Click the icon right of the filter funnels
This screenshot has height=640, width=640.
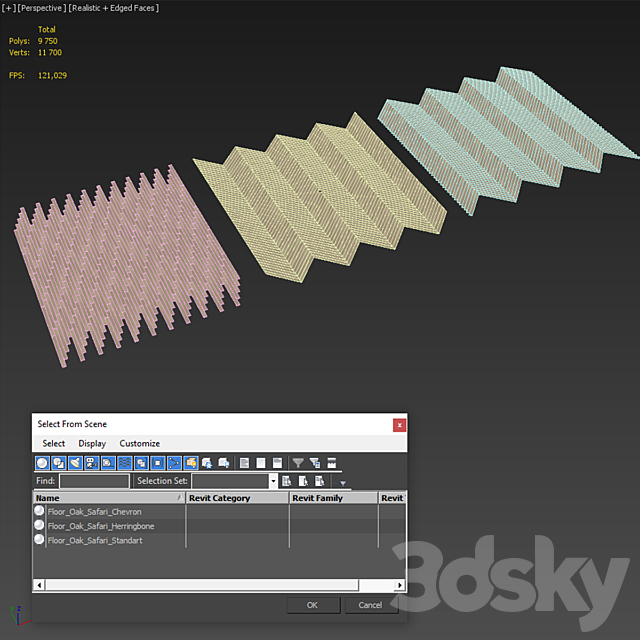[x=332, y=463]
